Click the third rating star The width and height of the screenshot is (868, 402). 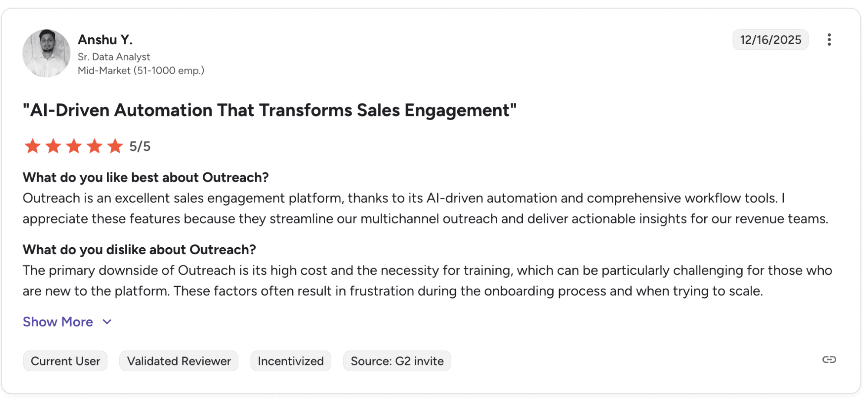pos(74,146)
